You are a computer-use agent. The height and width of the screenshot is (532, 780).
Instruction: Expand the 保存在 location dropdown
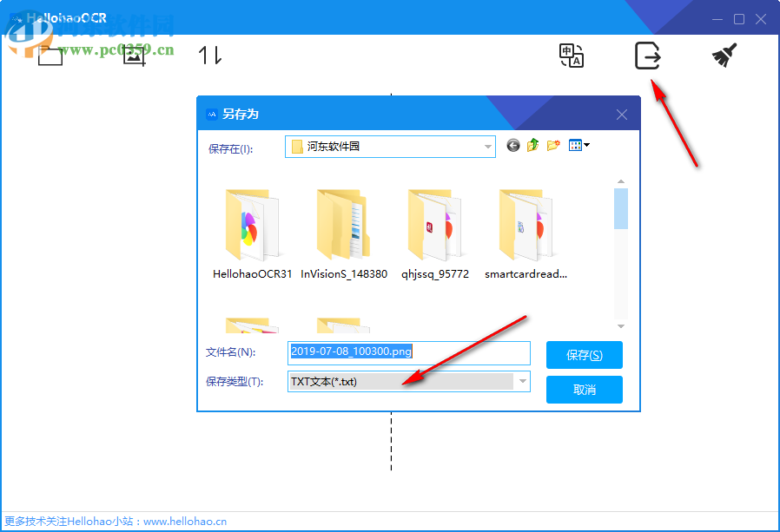(487, 147)
